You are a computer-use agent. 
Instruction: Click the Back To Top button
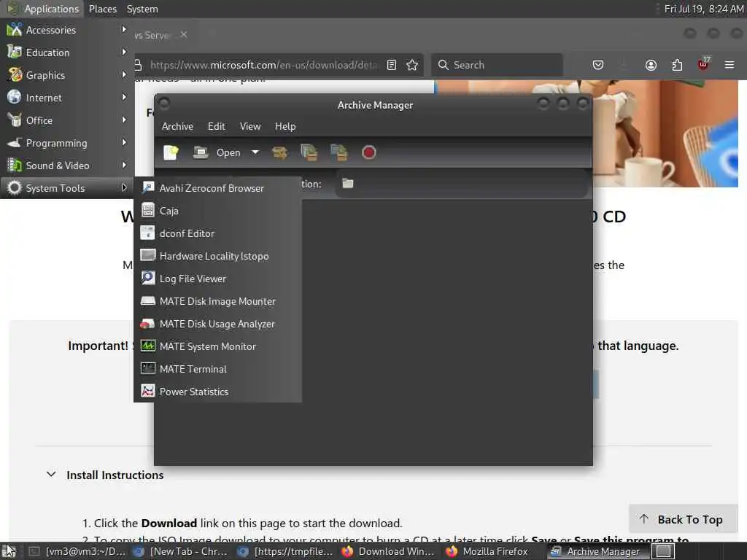683,519
